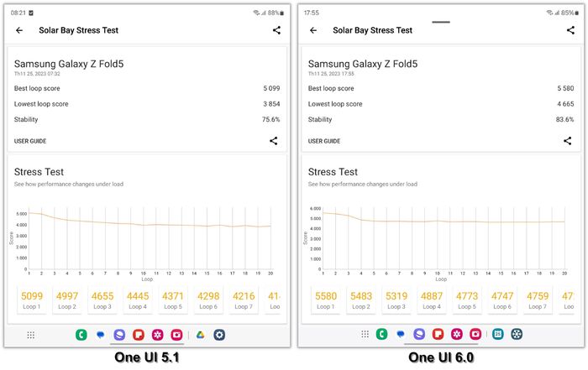Open Messages app in right taskbar
Viewport: 588px width, 370px height.
click(401, 334)
